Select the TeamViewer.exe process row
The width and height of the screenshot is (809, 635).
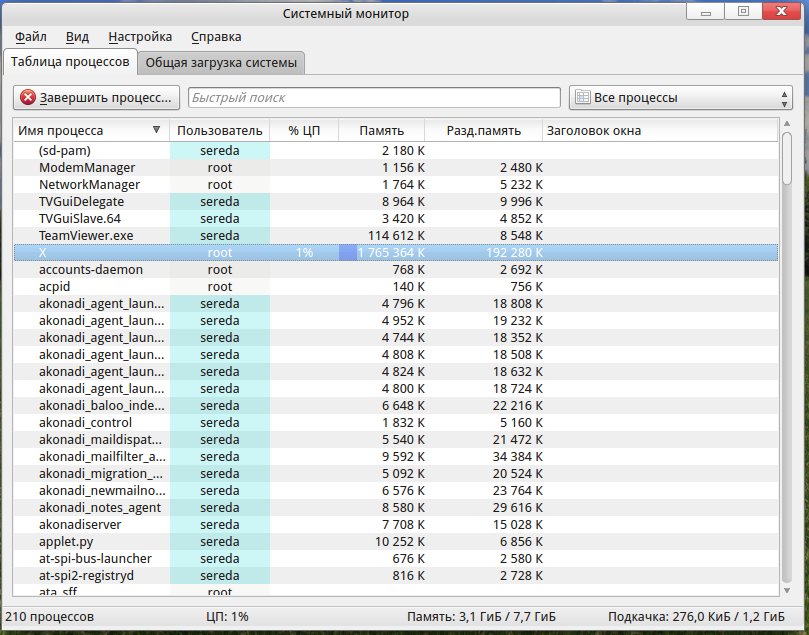86,236
